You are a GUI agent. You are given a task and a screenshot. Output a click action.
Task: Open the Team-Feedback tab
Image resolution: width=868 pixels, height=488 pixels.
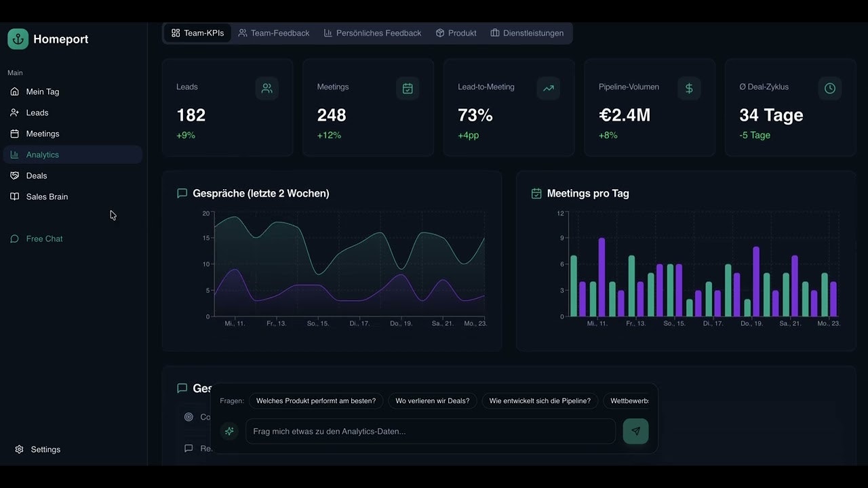(273, 33)
